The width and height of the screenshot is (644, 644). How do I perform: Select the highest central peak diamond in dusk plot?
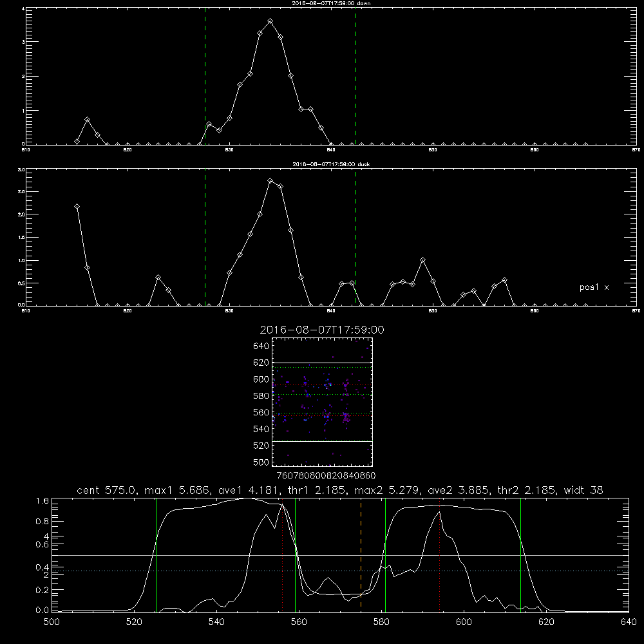tap(270, 181)
